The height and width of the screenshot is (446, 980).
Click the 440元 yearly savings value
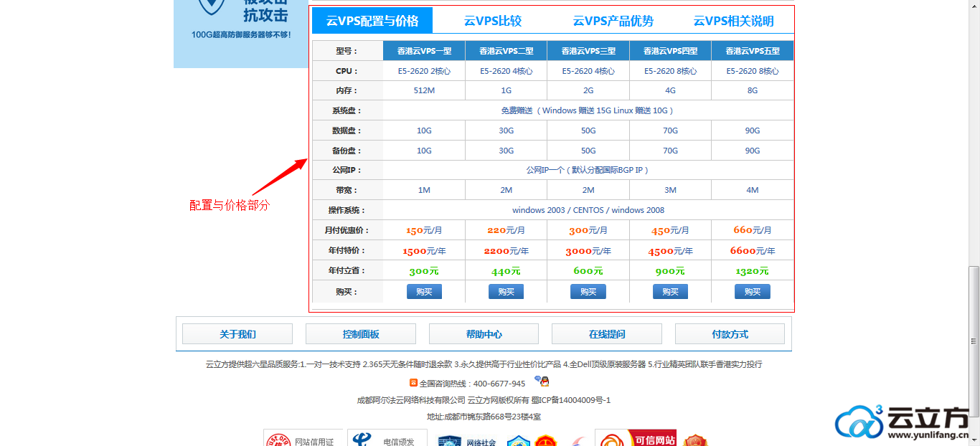(506, 271)
